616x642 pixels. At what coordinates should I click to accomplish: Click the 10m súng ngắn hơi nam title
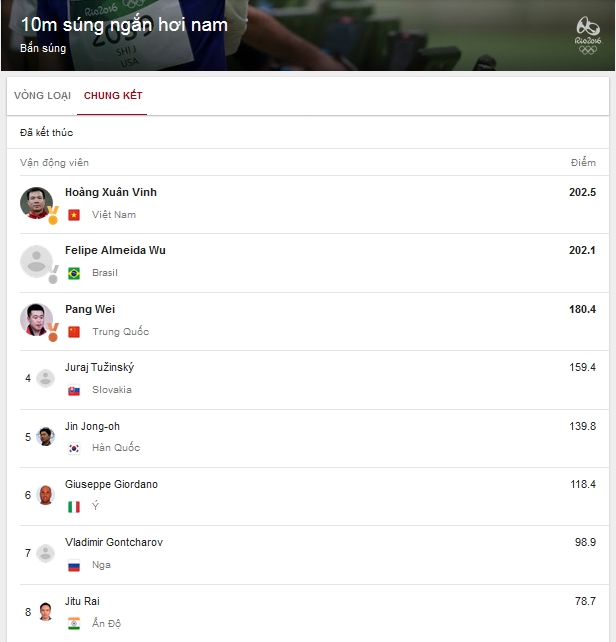(124, 25)
